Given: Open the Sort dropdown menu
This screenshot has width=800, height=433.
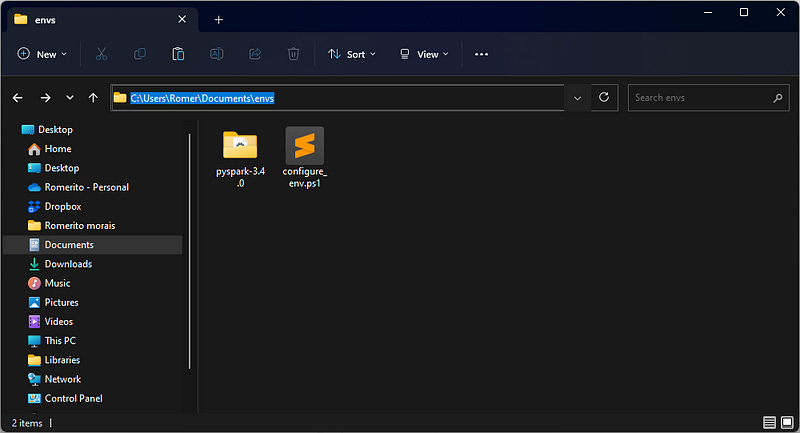Looking at the screenshot, I should (x=352, y=54).
